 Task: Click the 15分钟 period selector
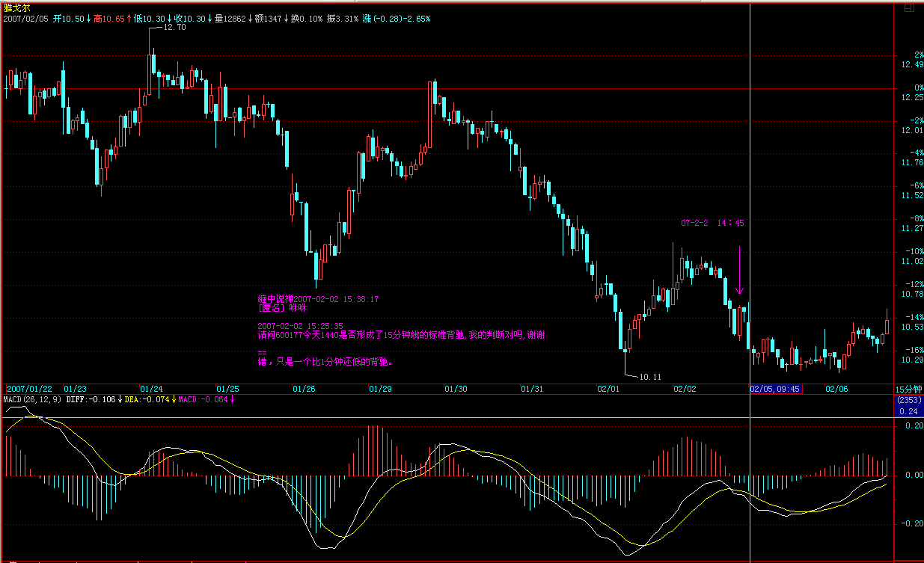coord(908,390)
